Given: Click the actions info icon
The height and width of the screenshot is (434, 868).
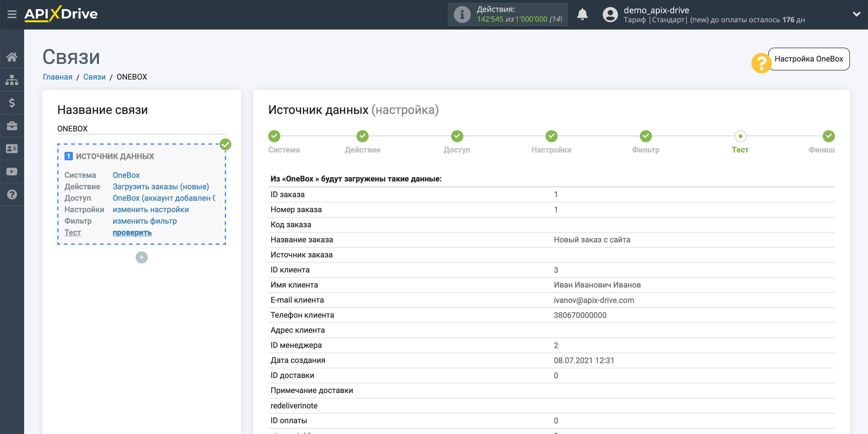Looking at the screenshot, I should 462,14.
